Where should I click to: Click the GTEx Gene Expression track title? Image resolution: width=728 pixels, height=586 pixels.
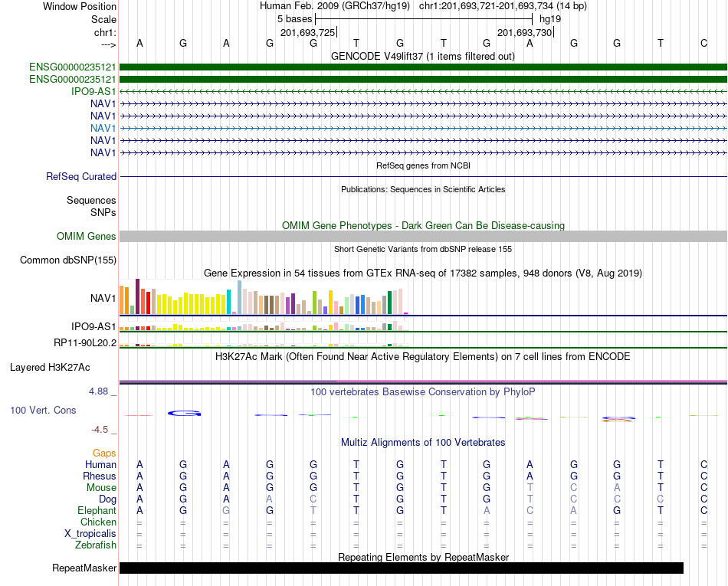tap(423, 273)
